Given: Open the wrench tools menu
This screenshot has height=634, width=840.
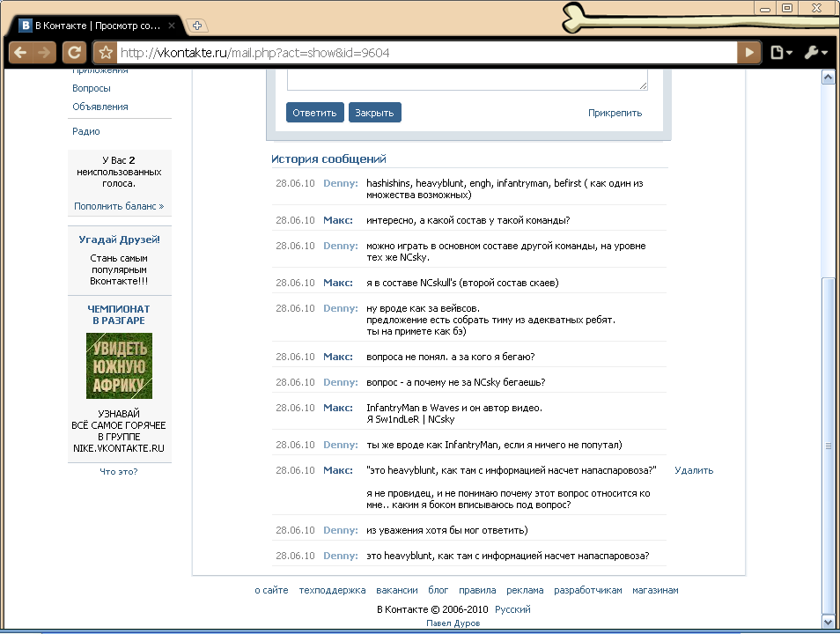Looking at the screenshot, I should (816, 53).
